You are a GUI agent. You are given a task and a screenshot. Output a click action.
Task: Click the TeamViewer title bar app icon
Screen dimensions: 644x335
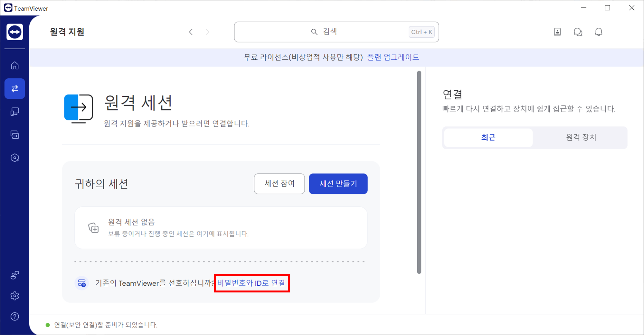click(8, 8)
